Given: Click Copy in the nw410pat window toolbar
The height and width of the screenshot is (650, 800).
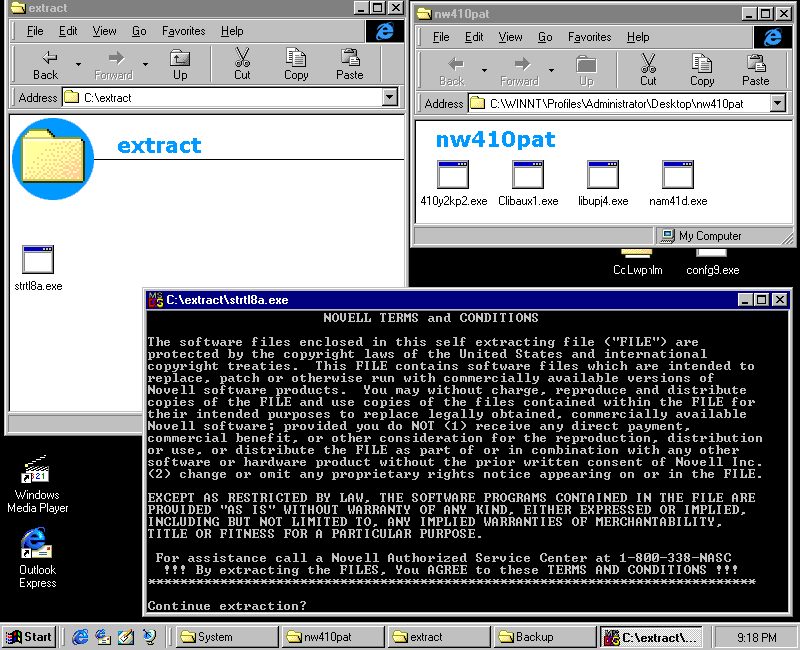Looking at the screenshot, I should pyautogui.click(x=702, y=71).
